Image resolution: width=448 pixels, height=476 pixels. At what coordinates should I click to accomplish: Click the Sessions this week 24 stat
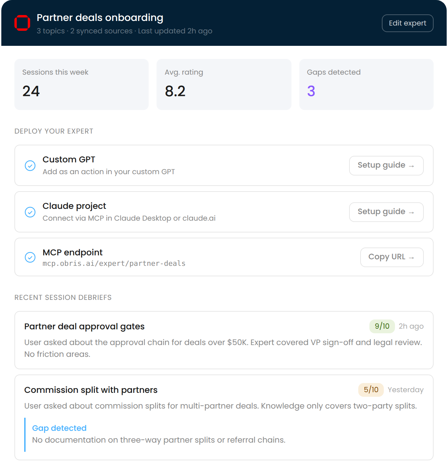(x=31, y=91)
